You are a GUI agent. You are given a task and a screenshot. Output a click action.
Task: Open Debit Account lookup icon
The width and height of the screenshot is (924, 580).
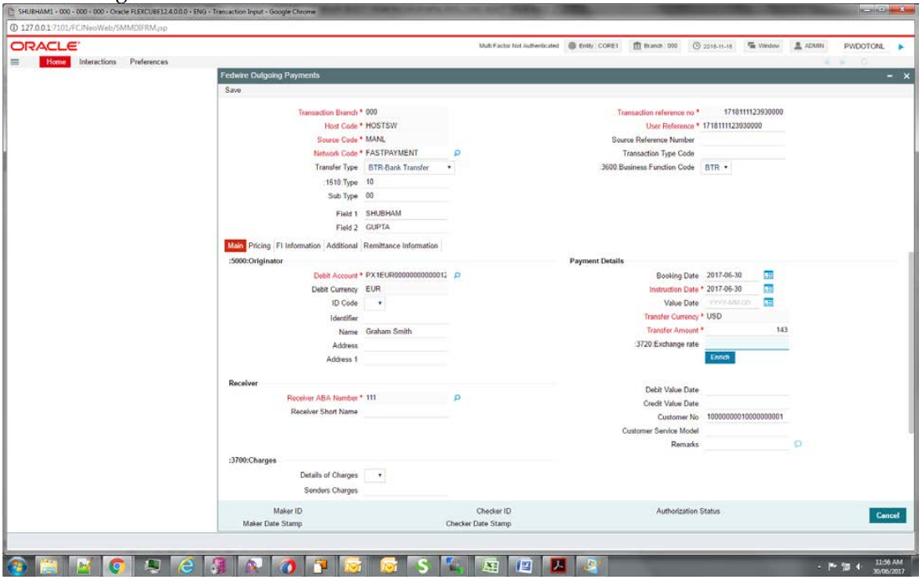click(x=457, y=276)
